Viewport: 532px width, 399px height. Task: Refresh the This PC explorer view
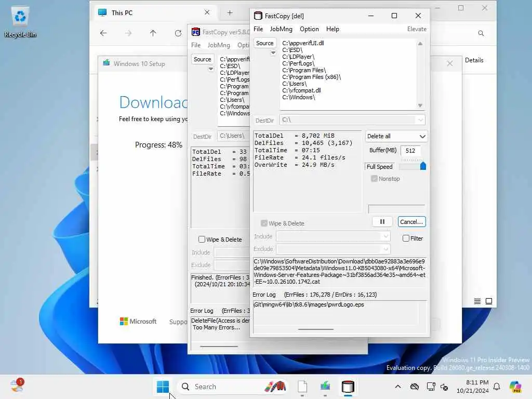[178, 33]
